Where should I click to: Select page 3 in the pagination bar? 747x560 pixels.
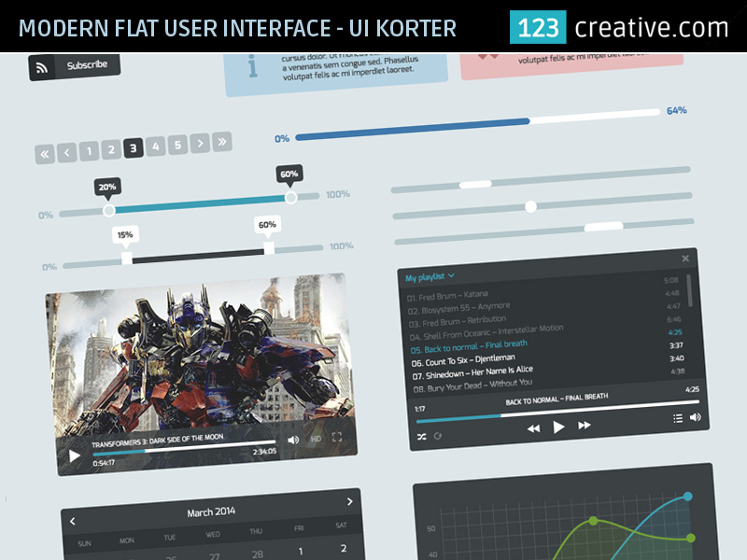[x=134, y=148]
